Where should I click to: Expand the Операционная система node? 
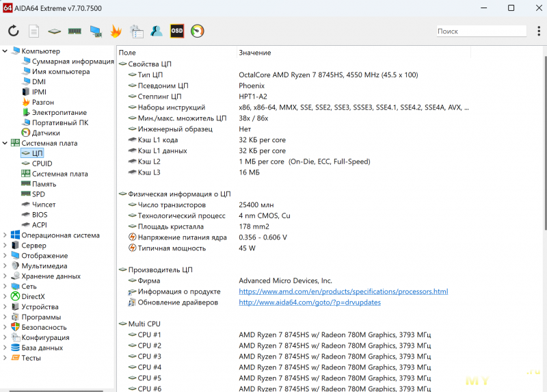click(5, 235)
